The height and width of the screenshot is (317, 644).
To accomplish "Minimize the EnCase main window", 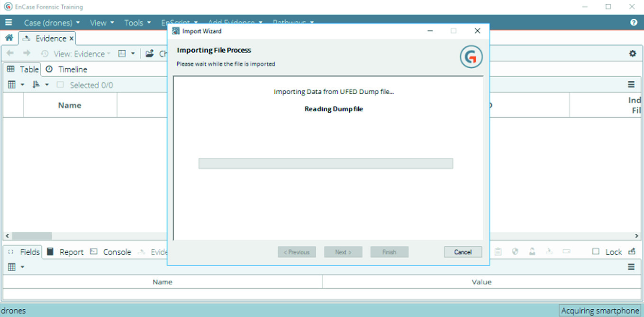I will [x=585, y=7].
